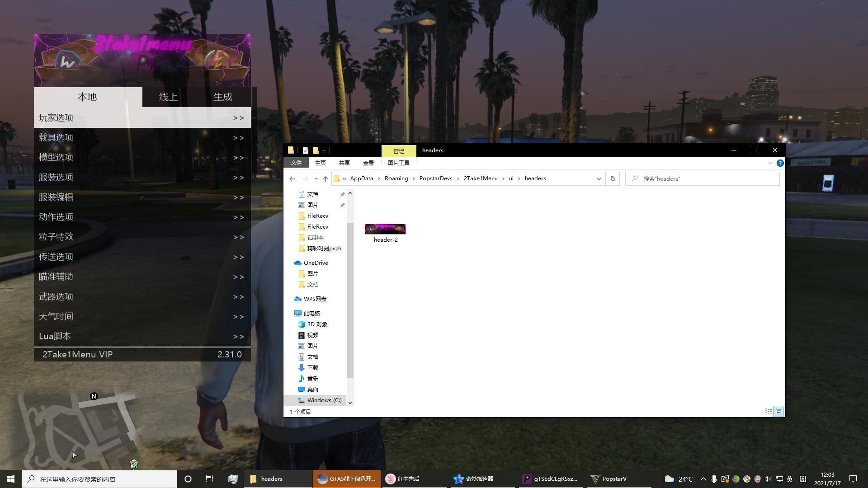Click 2Take1Menu in the address path

coord(481,178)
